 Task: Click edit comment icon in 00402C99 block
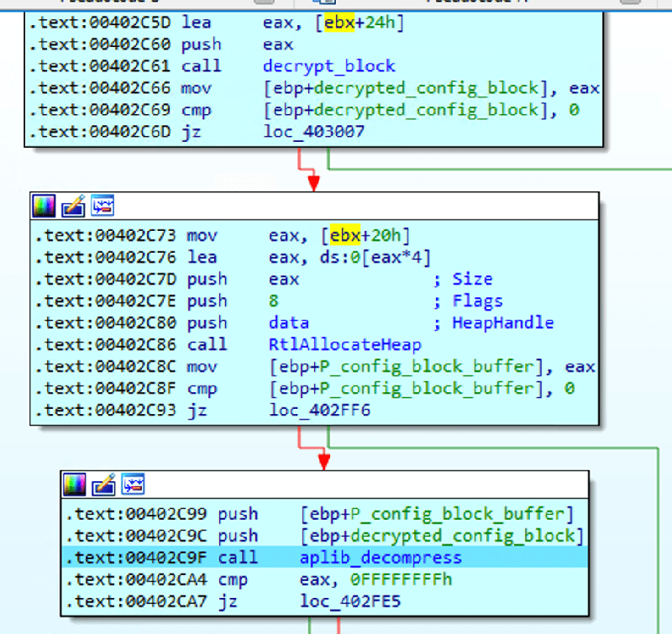coord(103,485)
